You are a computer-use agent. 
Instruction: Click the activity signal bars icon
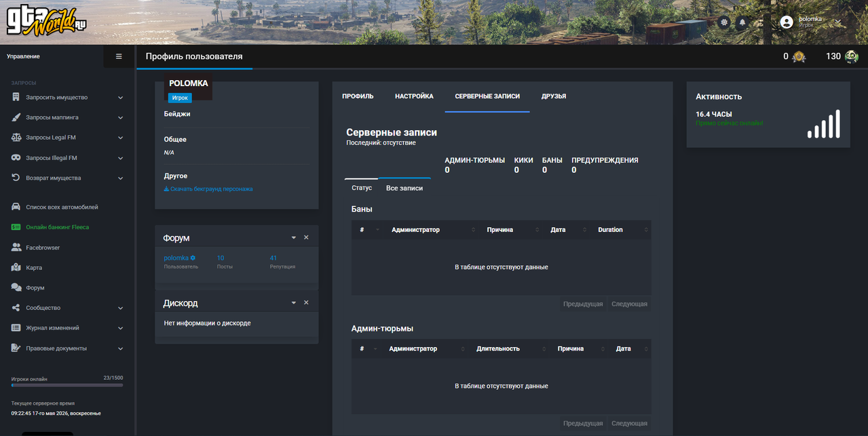(824, 124)
